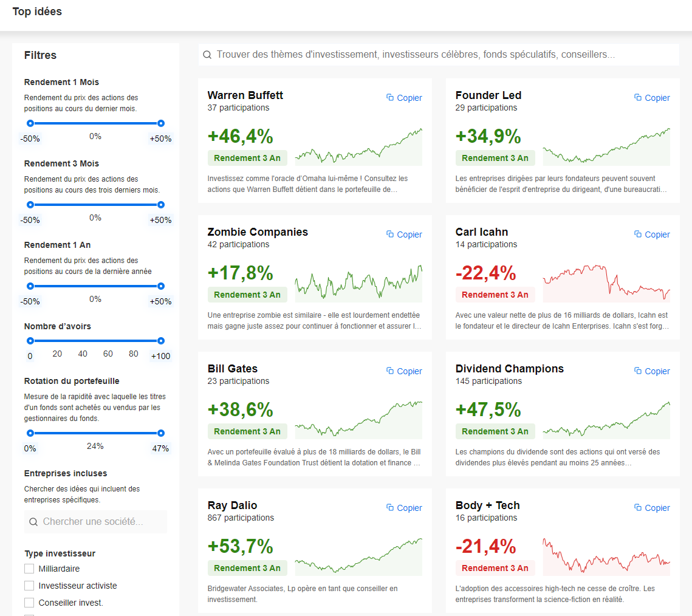Screen dimensions: 692x616
Task: Click Carl Icahn red performance chart
Action: [x=606, y=283]
